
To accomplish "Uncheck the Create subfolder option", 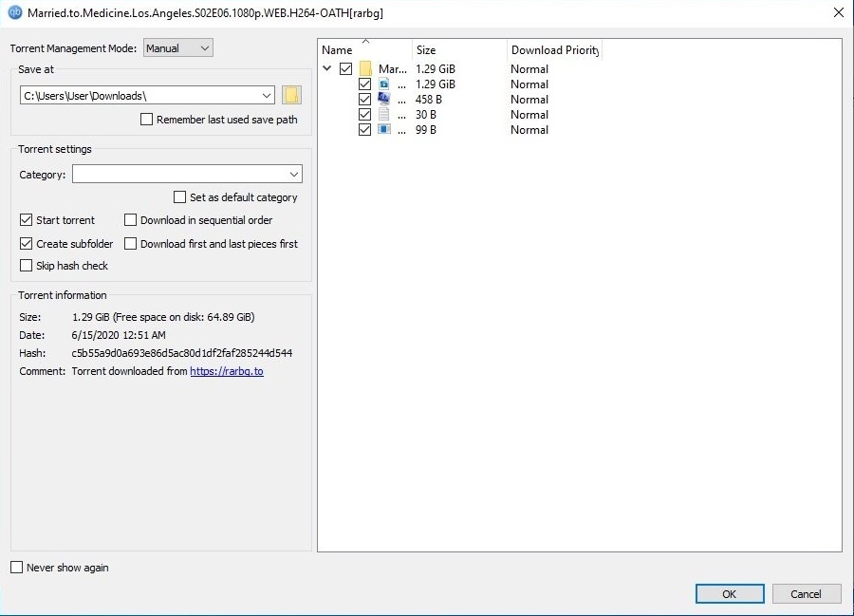I will click(x=27, y=244).
